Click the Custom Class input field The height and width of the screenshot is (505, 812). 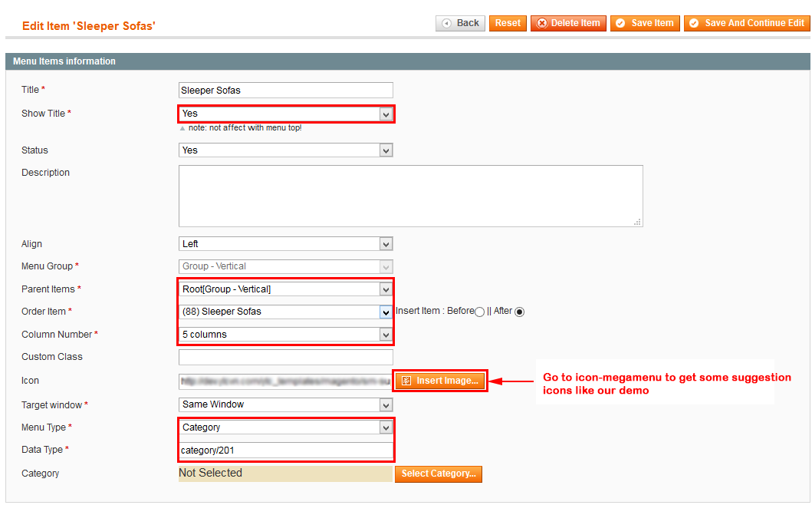[x=286, y=357]
